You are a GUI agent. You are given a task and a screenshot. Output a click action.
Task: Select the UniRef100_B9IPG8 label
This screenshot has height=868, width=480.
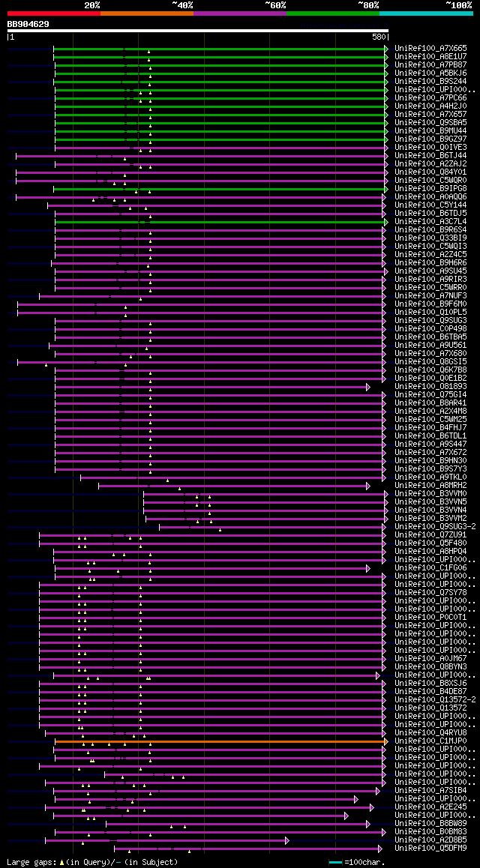click(430, 189)
